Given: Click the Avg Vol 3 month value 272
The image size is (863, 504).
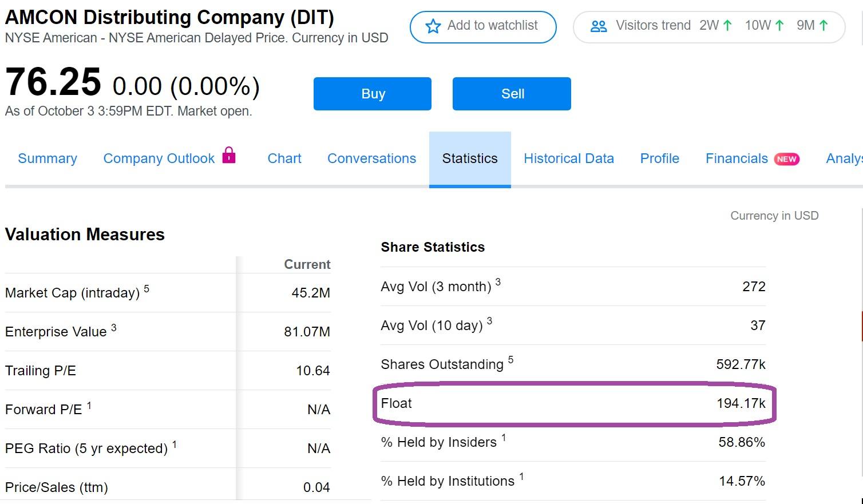Looking at the screenshot, I should (754, 287).
